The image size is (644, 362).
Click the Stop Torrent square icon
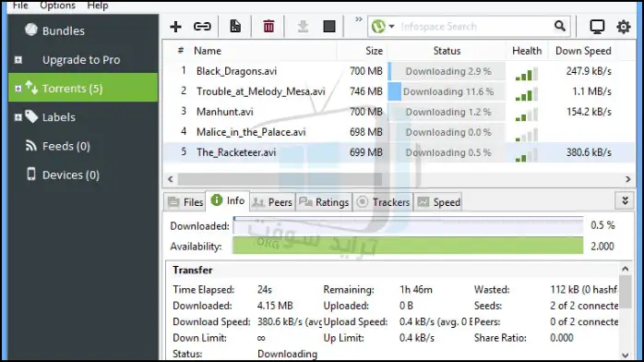coord(329,26)
